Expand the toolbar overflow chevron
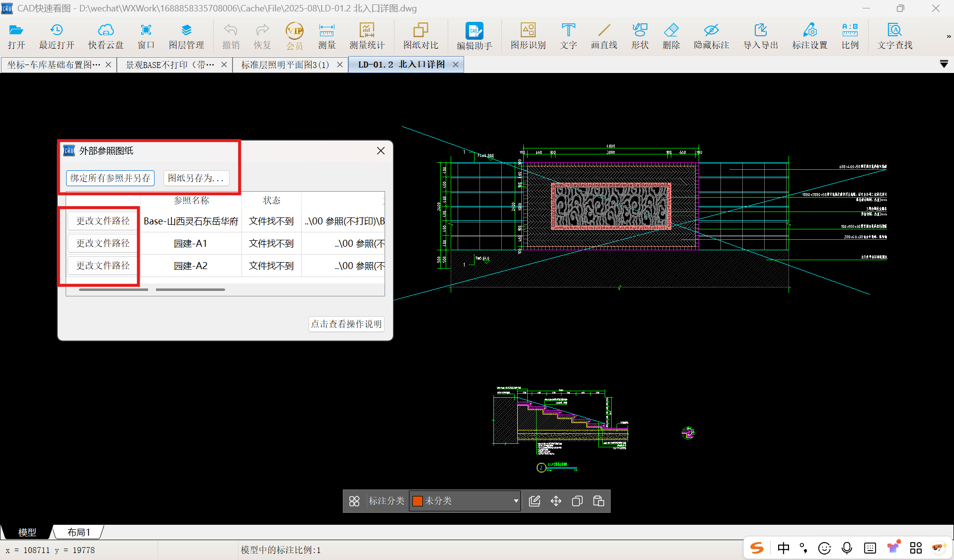The width and height of the screenshot is (954, 560). point(948,36)
